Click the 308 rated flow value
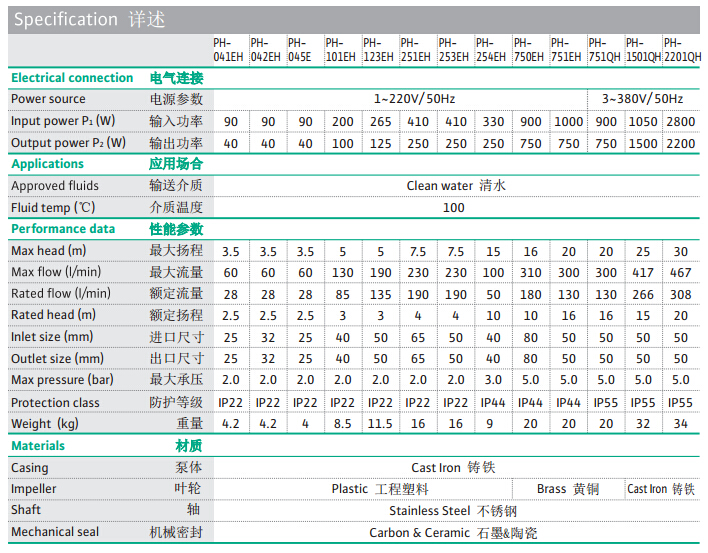Image resolution: width=708 pixels, height=553 pixels. click(680, 294)
